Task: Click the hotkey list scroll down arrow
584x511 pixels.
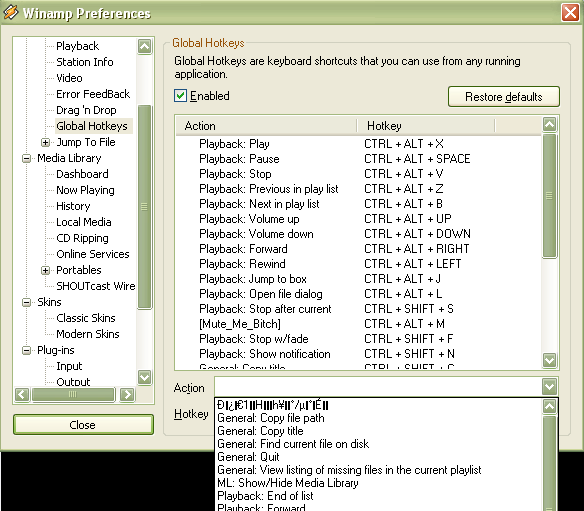Action: pyautogui.click(x=550, y=360)
